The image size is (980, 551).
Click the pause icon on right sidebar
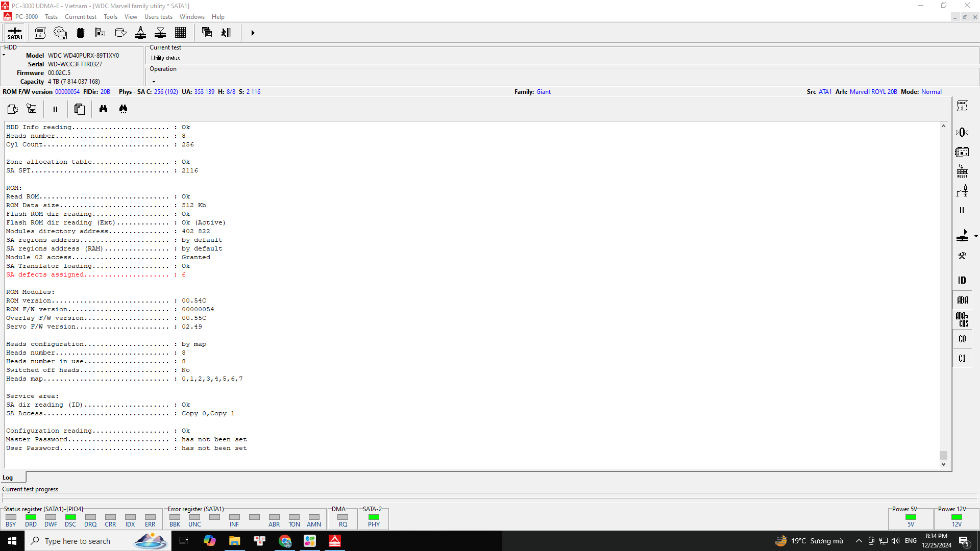(x=962, y=210)
